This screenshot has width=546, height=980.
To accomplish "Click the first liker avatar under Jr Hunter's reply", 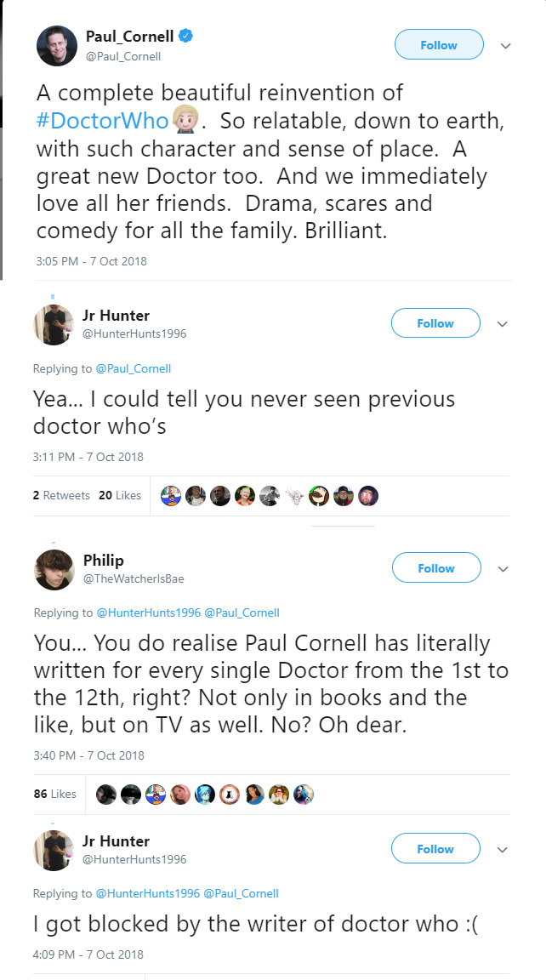I will tap(171, 495).
